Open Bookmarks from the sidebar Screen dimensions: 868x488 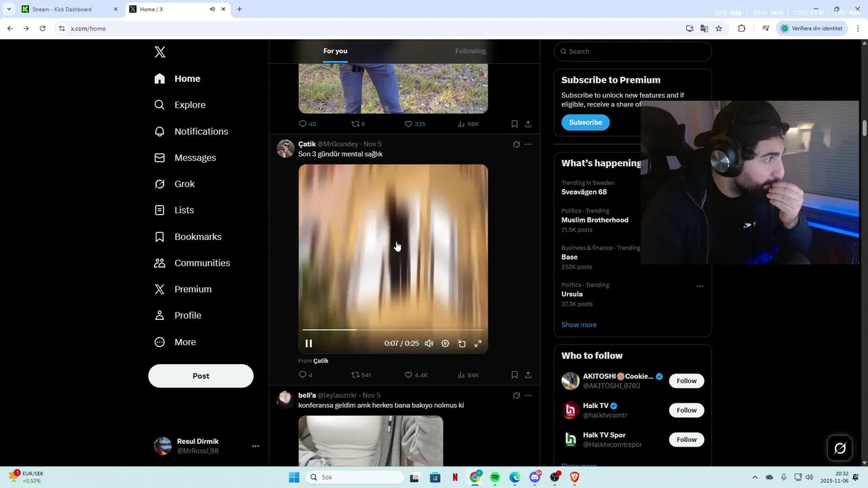[x=188, y=237]
